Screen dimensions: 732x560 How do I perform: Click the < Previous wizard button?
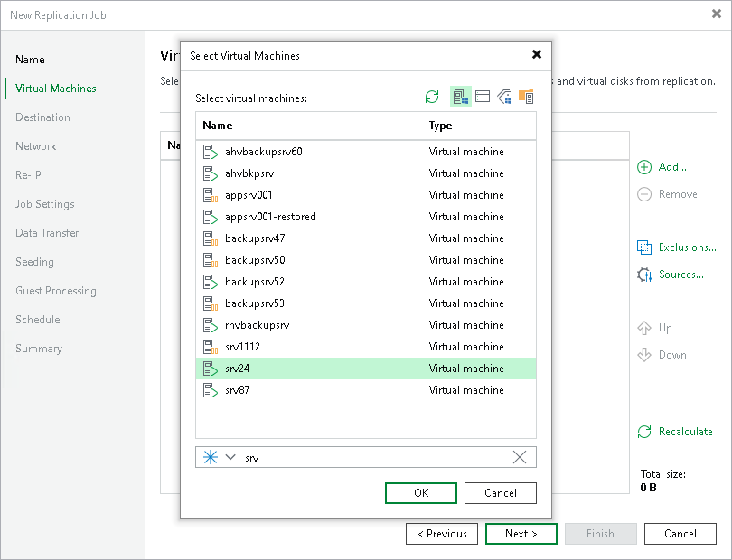click(442, 534)
